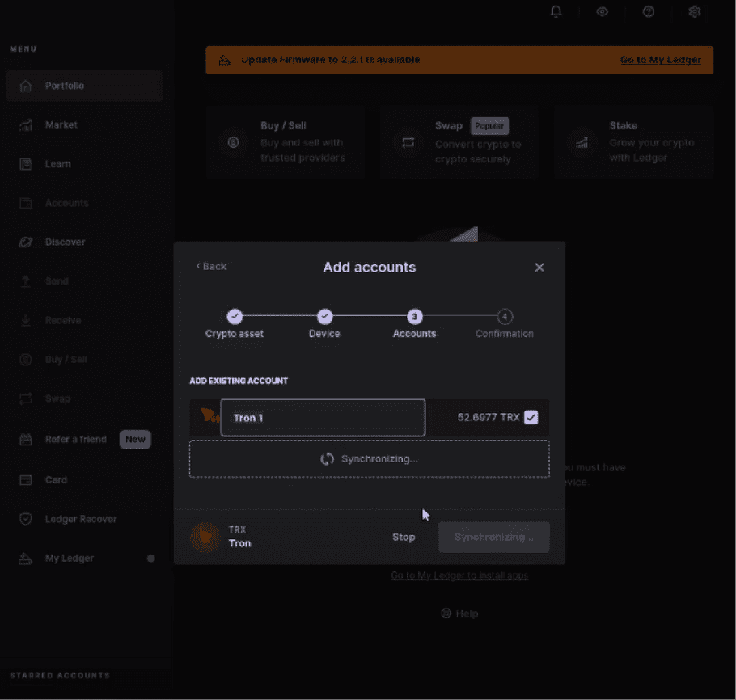Image resolution: width=736 pixels, height=700 pixels.
Task: Close the Add accounts dialog
Action: point(539,268)
